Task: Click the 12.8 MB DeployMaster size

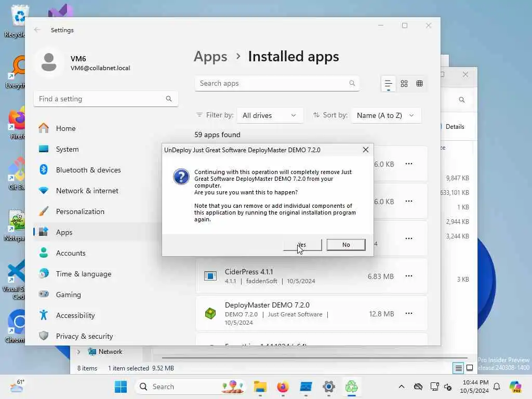Action: [381, 314]
